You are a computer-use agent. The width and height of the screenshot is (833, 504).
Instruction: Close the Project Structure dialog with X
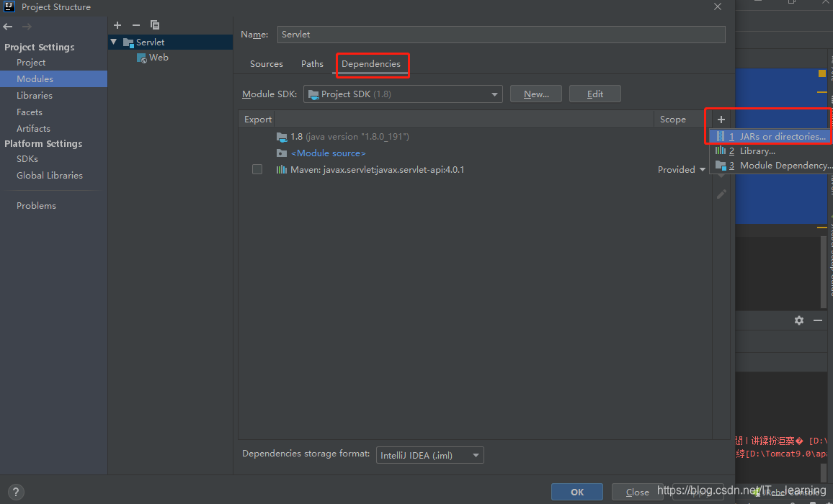[x=717, y=7]
